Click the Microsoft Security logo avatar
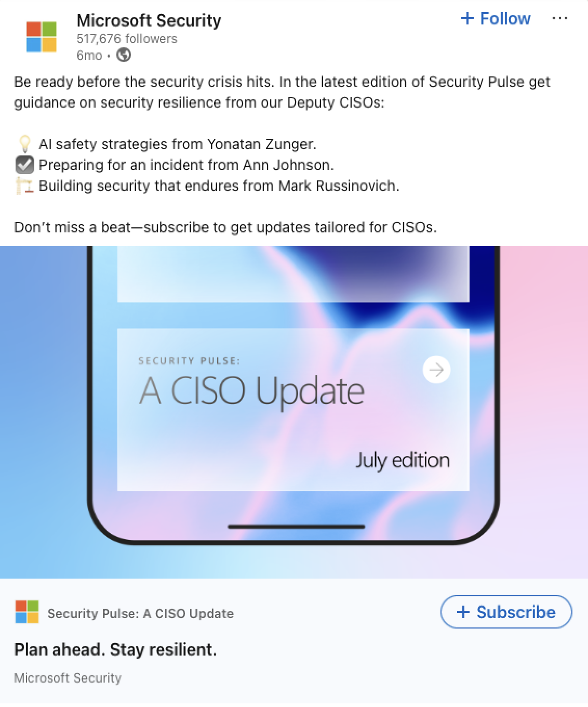The width and height of the screenshot is (588, 707). click(x=42, y=37)
